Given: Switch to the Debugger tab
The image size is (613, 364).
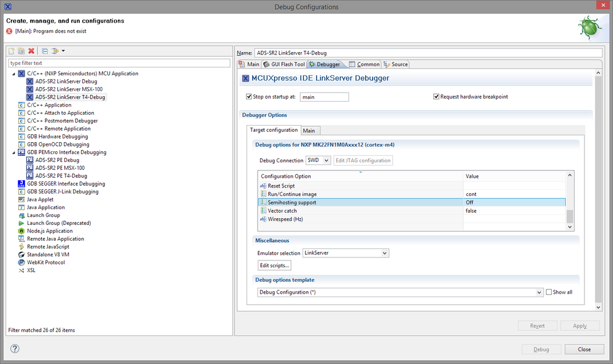Looking at the screenshot, I should [x=325, y=64].
